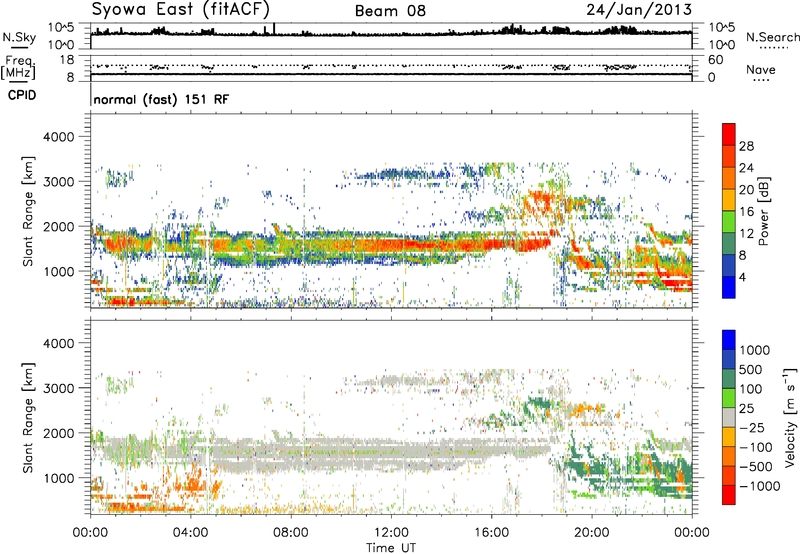Image resolution: width=800 pixels, height=554 pixels.
Task: Click the date "24/Jan/2013" in the header
Action: pyautogui.click(x=639, y=10)
